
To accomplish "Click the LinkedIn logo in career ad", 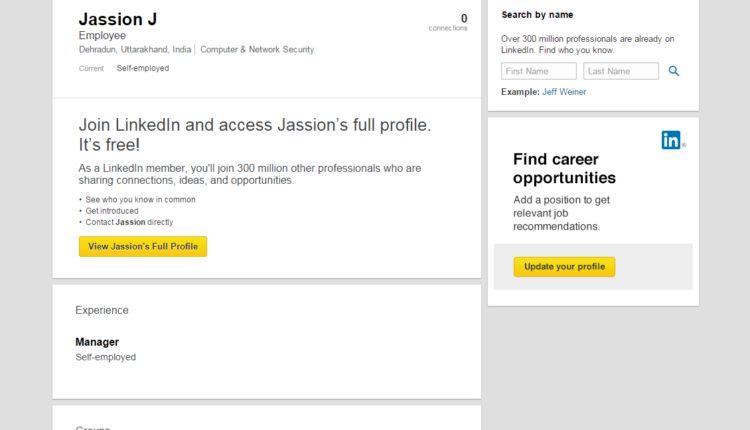I will (x=671, y=140).
